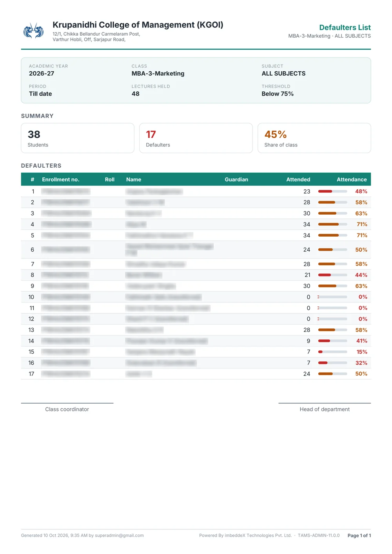This screenshot has height=554, width=392.
Task: Select the Powered By imbeddeX Technologies footer text
Action: coord(245,536)
